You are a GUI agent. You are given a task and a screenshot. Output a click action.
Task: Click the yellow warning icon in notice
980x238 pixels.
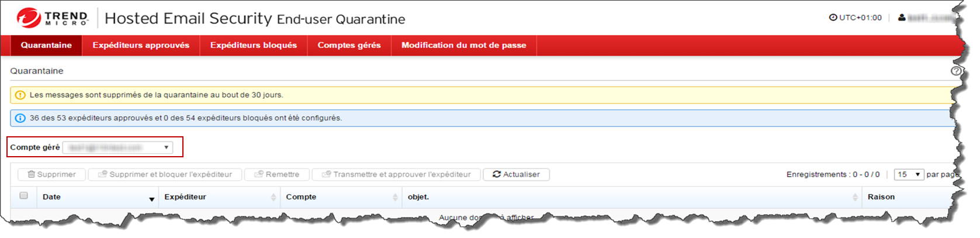[x=20, y=95]
